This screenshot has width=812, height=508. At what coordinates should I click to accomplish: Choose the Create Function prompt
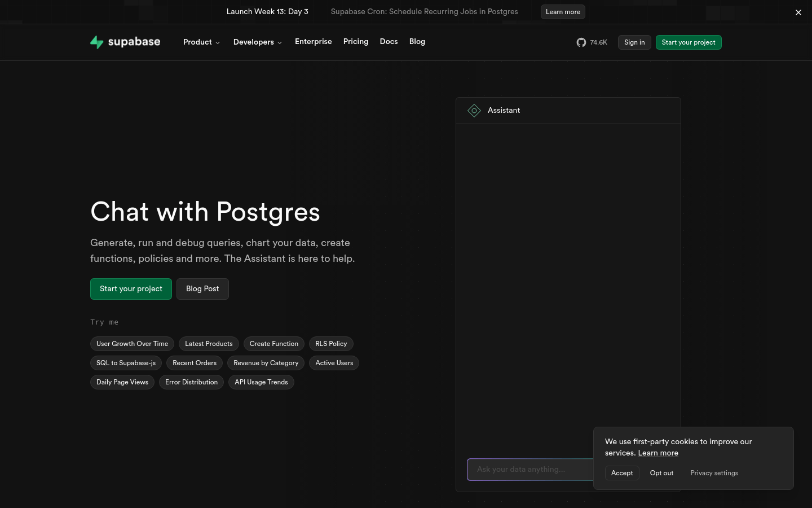[x=274, y=344]
